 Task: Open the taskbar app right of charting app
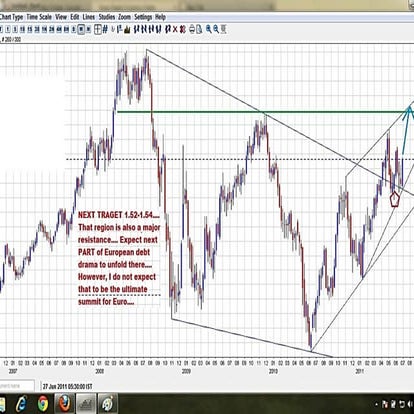pos(108,404)
